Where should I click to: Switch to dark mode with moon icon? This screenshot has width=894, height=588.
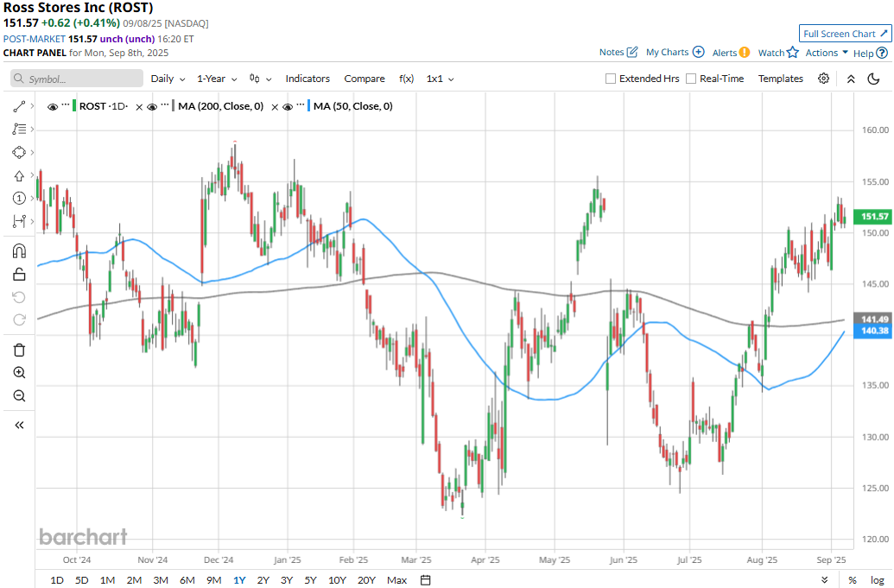point(873,79)
